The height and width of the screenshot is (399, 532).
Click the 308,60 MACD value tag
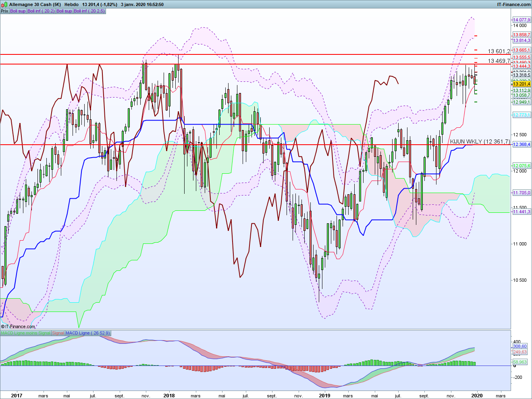click(520, 346)
